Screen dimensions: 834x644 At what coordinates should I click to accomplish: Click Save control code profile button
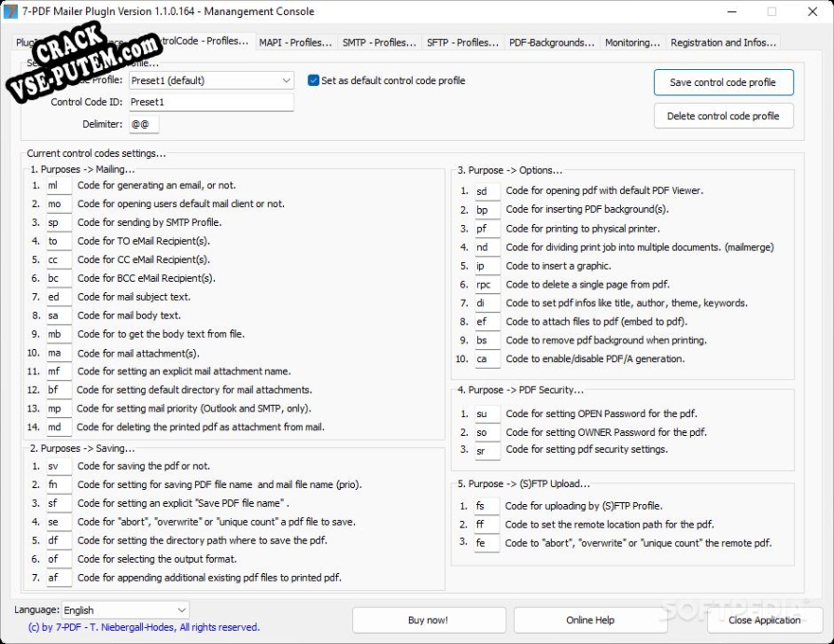coord(724,82)
